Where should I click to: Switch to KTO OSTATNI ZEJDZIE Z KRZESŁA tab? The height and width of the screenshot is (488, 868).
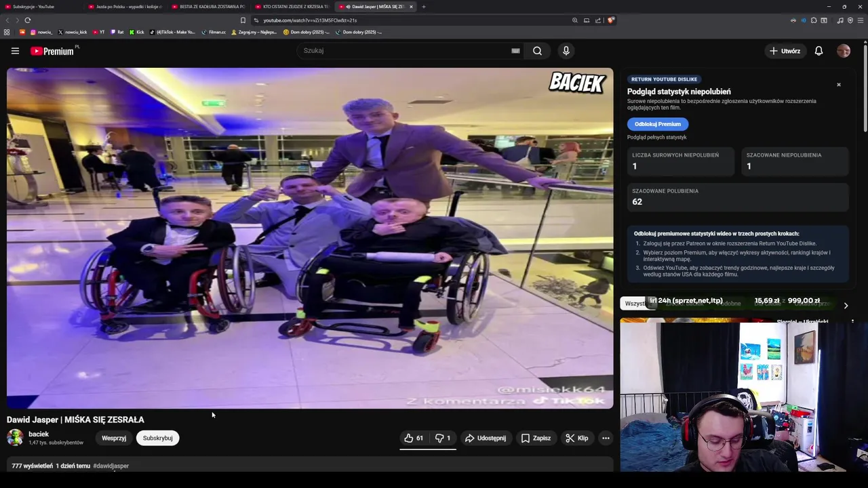pos(291,7)
